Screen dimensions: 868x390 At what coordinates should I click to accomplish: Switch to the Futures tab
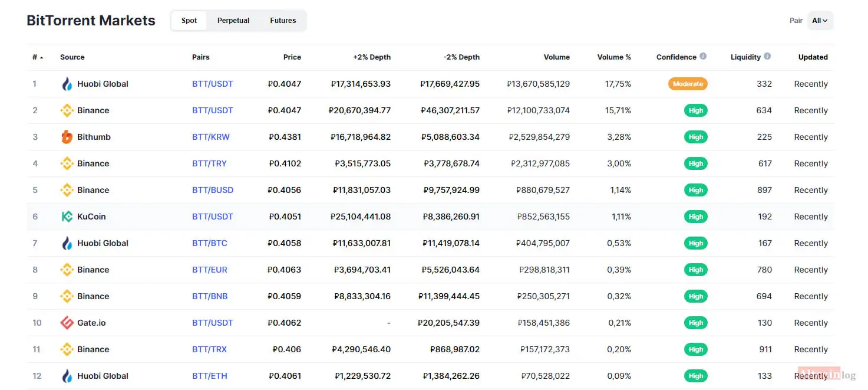click(x=283, y=21)
